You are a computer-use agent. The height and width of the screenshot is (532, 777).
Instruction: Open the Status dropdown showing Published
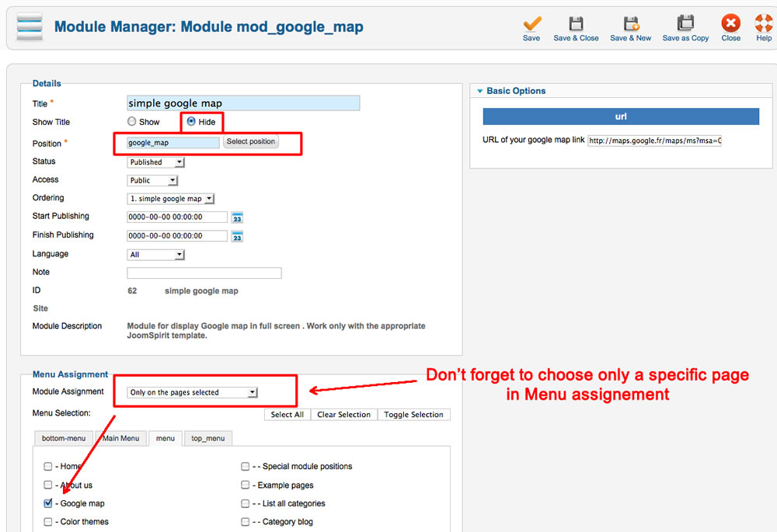pos(156,162)
